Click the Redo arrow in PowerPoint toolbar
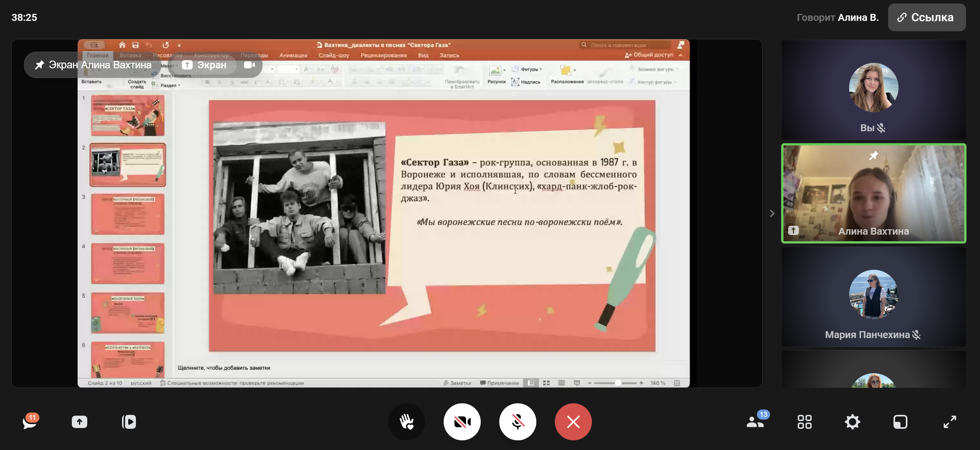 tap(166, 45)
